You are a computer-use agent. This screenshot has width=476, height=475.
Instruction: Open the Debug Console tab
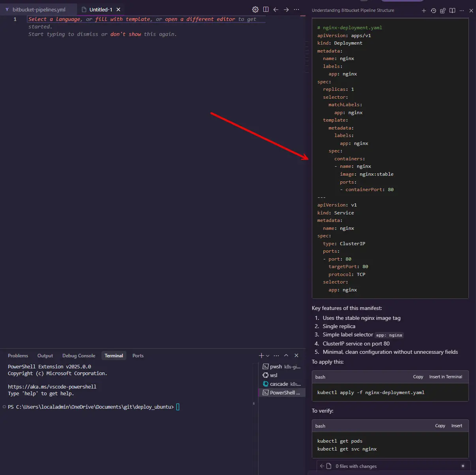[x=79, y=356]
